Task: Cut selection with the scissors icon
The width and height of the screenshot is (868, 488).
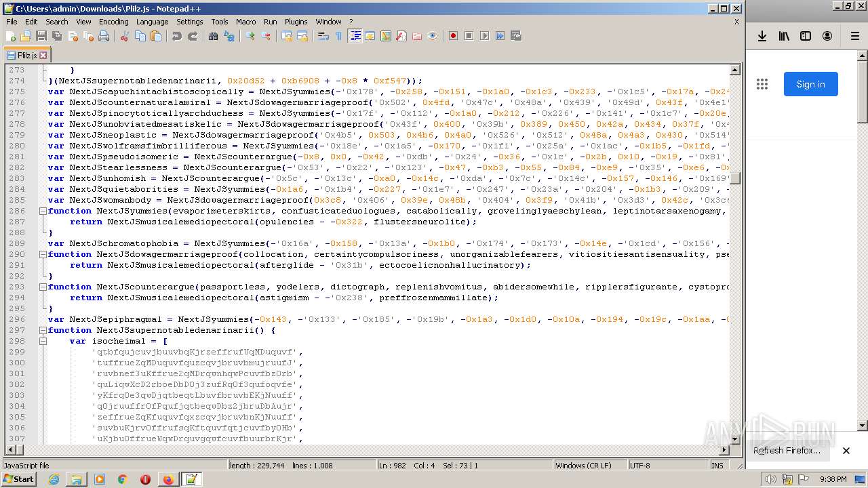Action: [124, 36]
